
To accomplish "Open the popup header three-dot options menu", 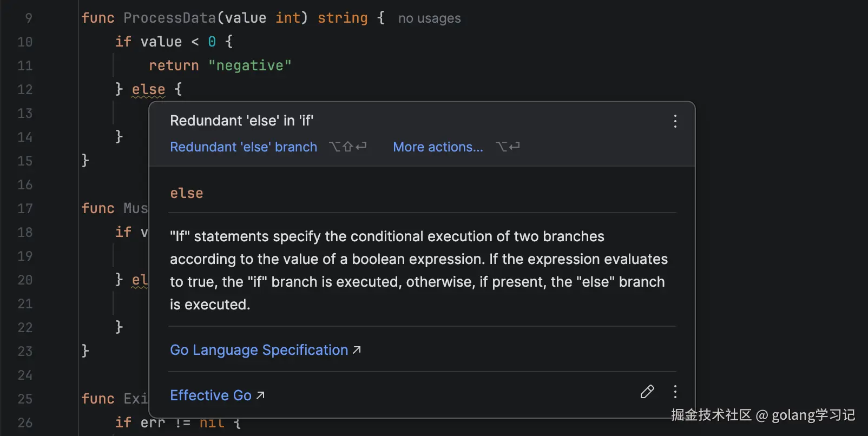I will (675, 121).
